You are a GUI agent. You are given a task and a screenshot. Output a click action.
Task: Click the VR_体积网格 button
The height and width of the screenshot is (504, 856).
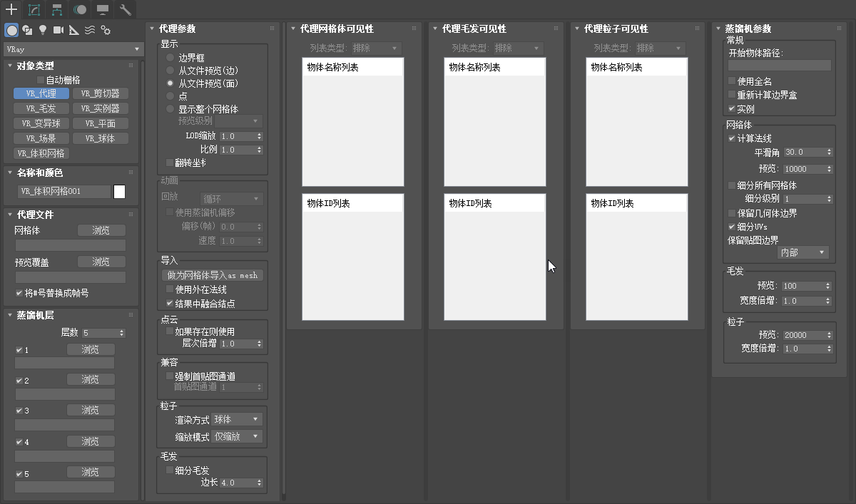[41, 153]
